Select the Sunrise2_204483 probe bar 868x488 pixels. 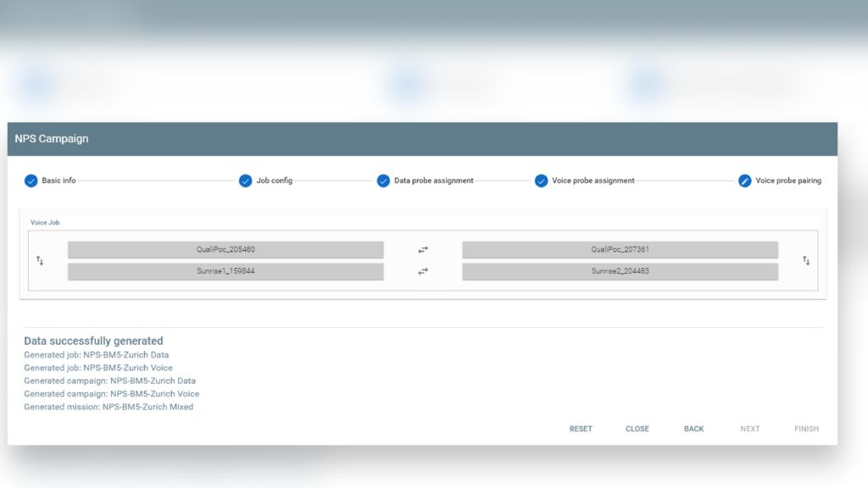[x=620, y=271]
